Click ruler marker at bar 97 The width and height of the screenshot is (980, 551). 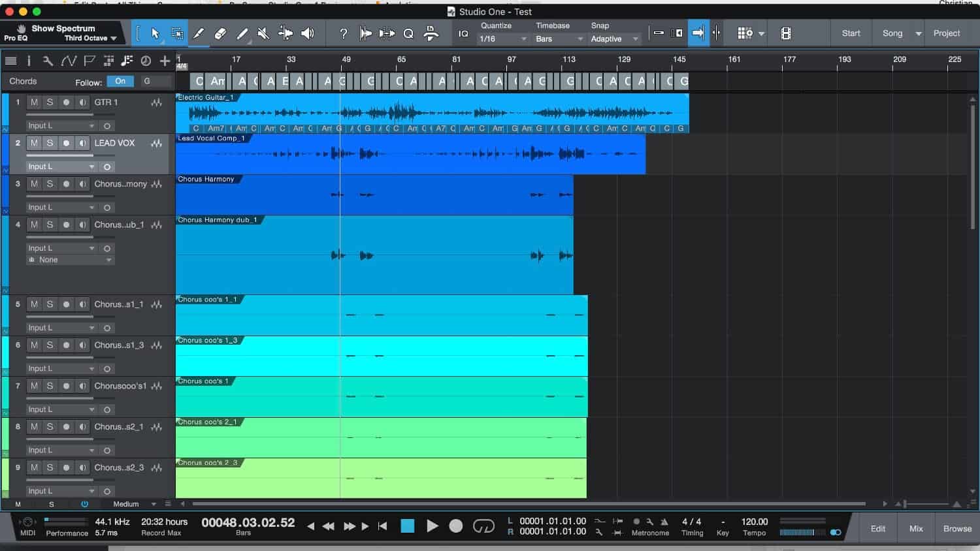click(x=511, y=59)
